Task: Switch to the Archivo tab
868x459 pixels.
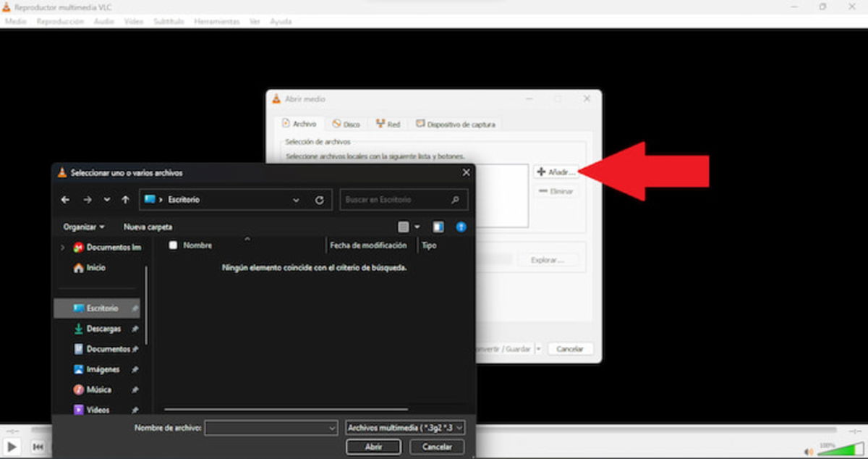Action: 299,124
